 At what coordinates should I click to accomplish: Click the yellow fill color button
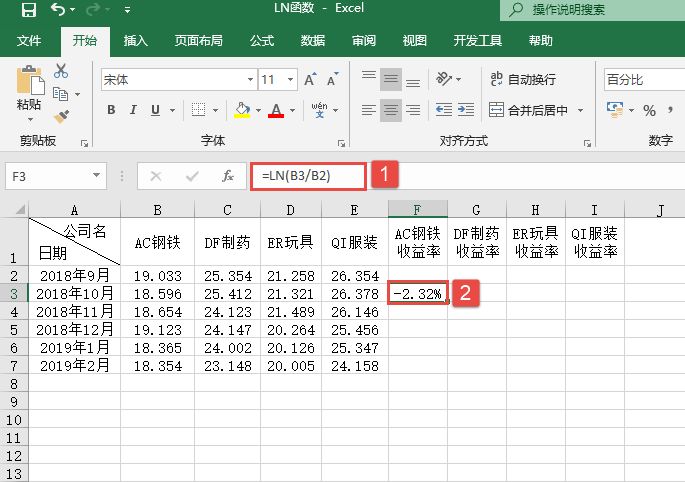tap(242, 110)
